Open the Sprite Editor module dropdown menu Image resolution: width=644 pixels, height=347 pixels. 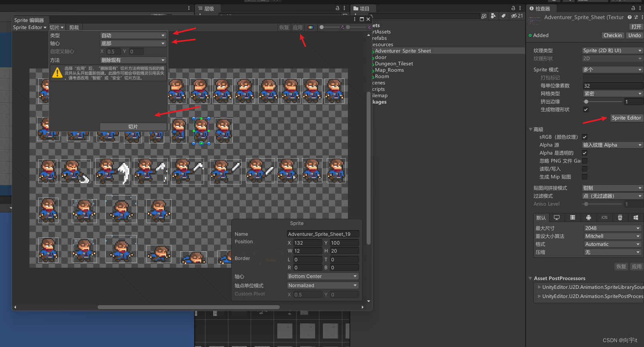pos(29,27)
